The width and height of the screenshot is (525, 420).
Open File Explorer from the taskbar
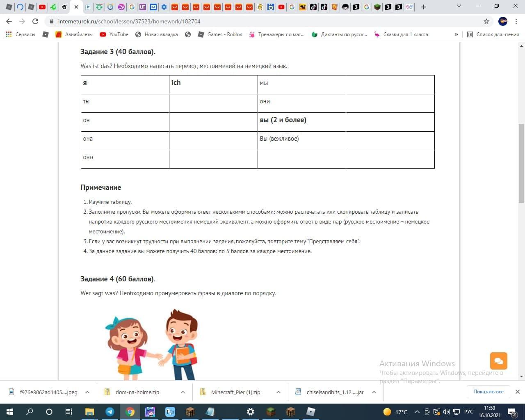(89, 412)
